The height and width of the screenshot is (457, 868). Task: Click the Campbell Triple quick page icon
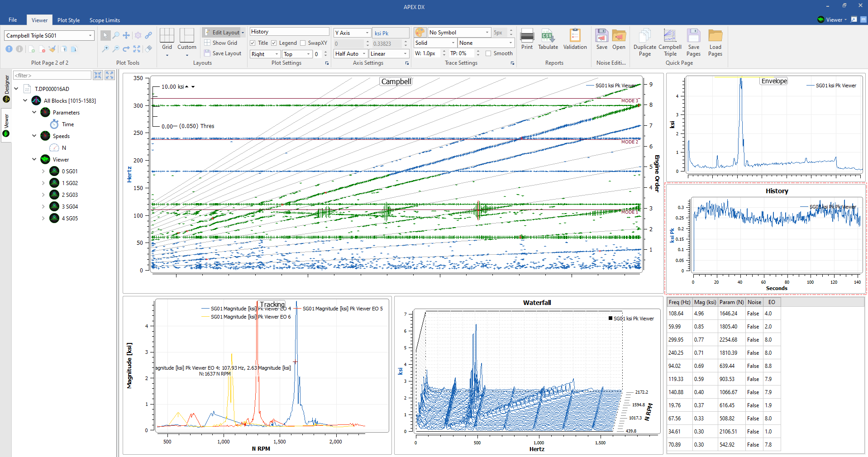click(670, 43)
